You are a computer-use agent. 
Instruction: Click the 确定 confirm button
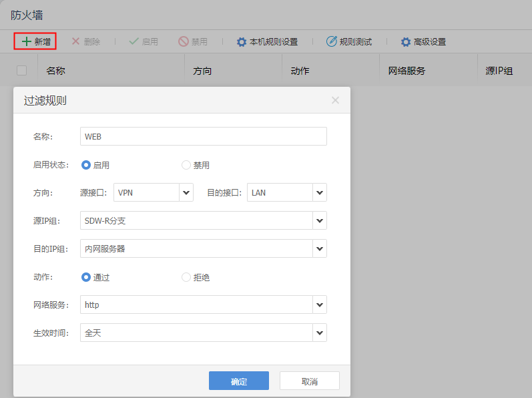tap(238, 381)
